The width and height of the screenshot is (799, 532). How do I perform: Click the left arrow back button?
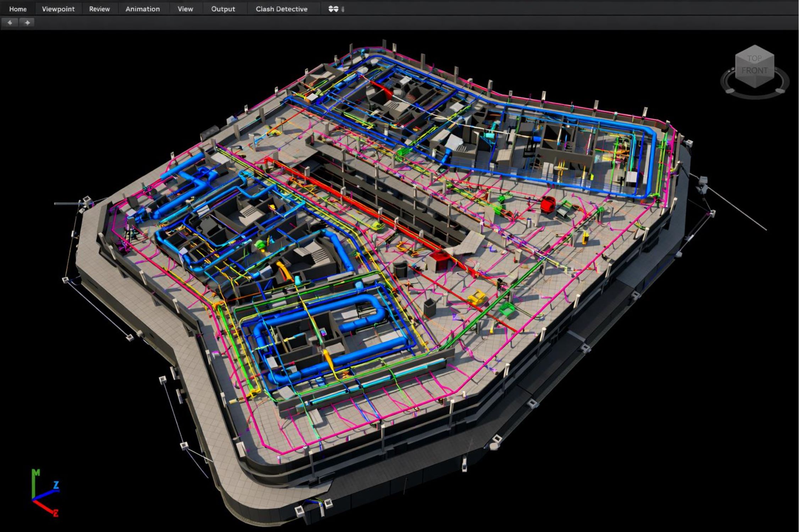pos(10,23)
